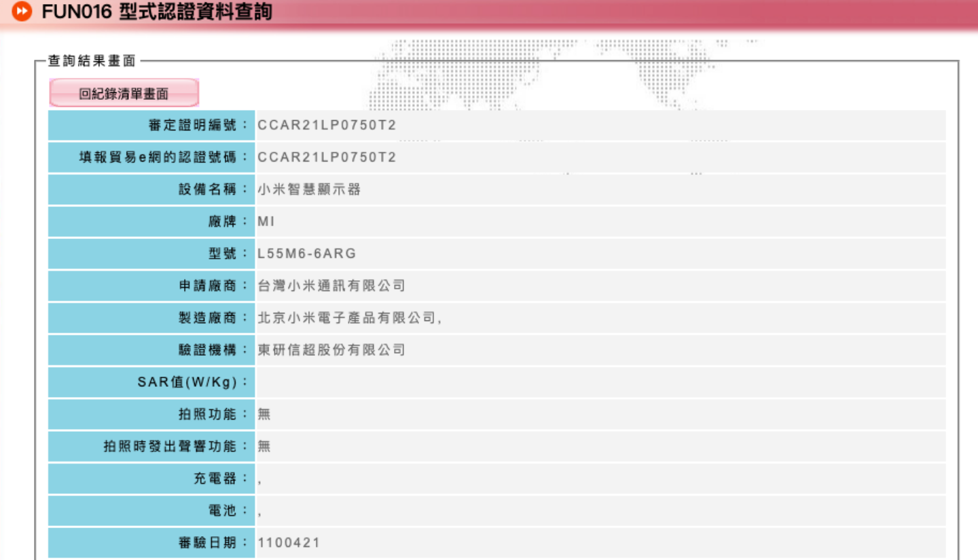The image size is (978, 560).
Task: Select the 型號 label
Action: click(228, 254)
